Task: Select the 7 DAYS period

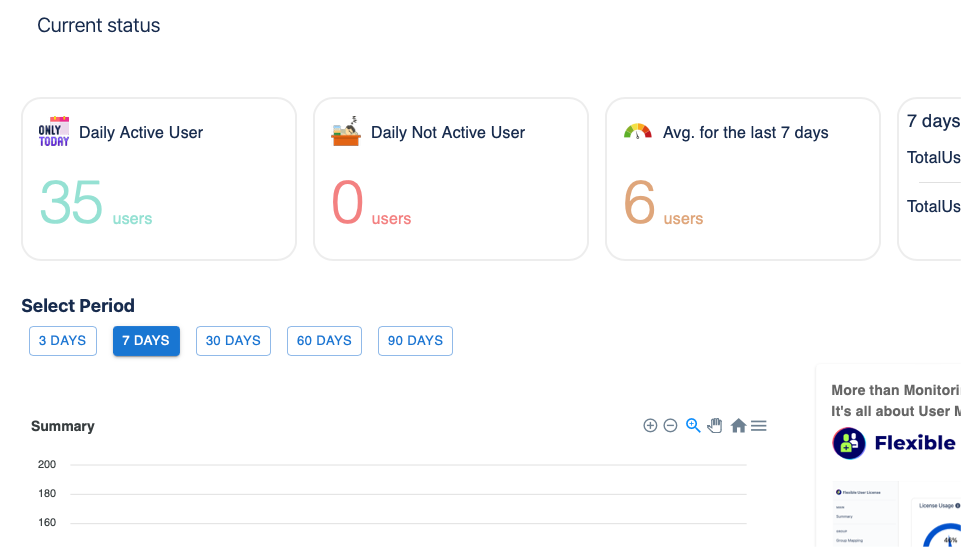Action: pos(146,341)
